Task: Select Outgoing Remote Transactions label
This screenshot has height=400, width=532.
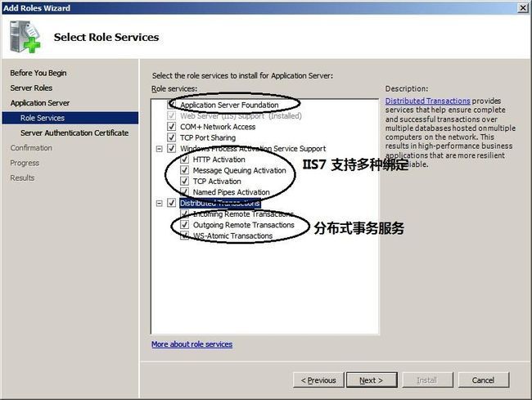Action: 244,225
